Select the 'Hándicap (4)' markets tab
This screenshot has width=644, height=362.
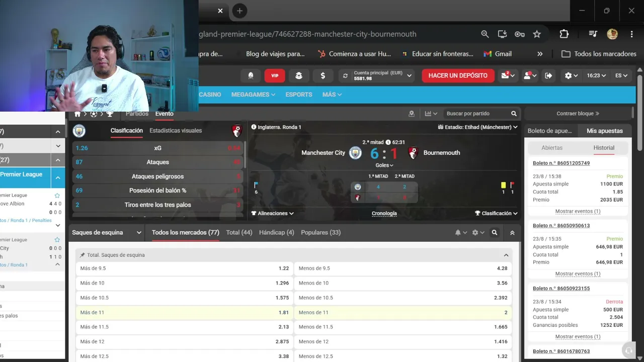point(277,232)
